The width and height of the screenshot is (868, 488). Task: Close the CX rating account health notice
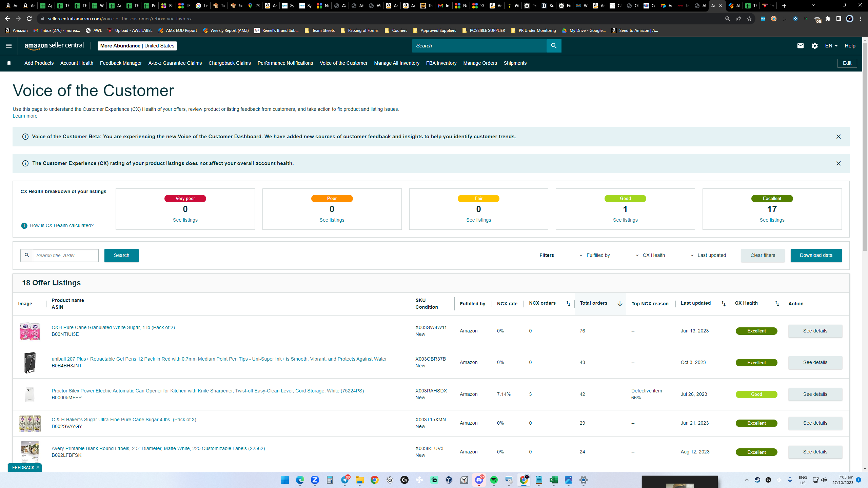click(x=839, y=163)
